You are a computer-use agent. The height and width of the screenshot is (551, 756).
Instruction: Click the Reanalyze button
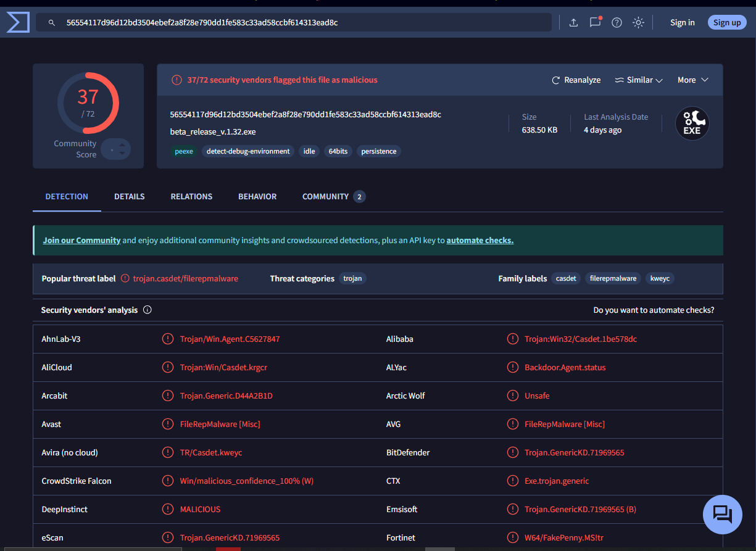coord(576,80)
